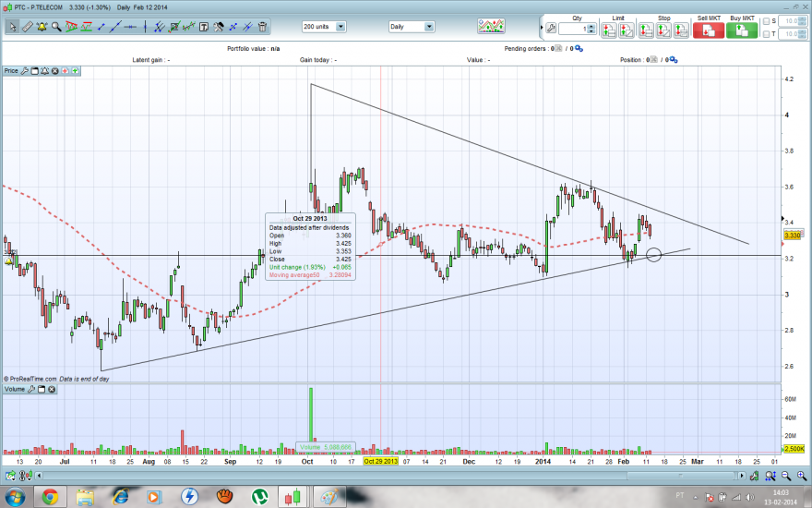The height and width of the screenshot is (508, 812).
Task: Open Volume panel wrench settings
Action: click(x=31, y=389)
